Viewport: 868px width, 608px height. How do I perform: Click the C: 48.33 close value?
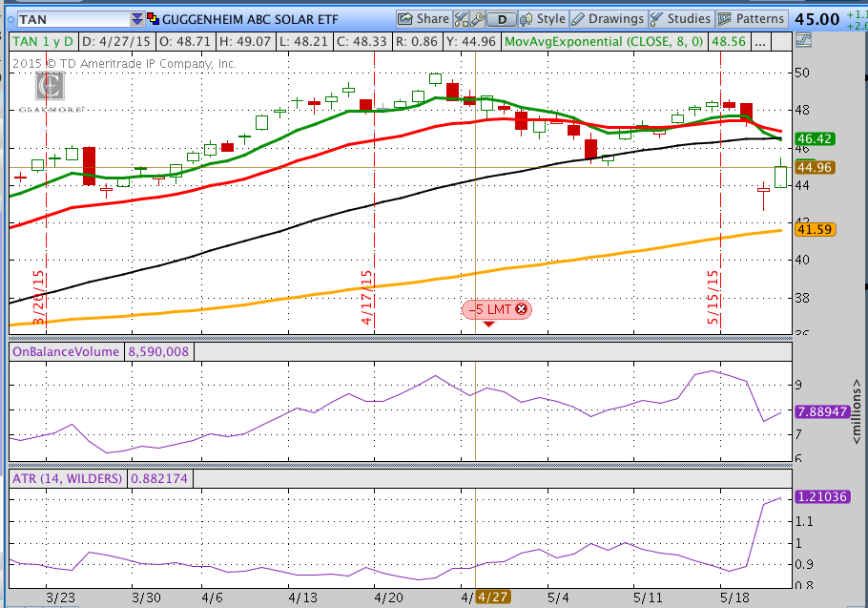pos(362,42)
